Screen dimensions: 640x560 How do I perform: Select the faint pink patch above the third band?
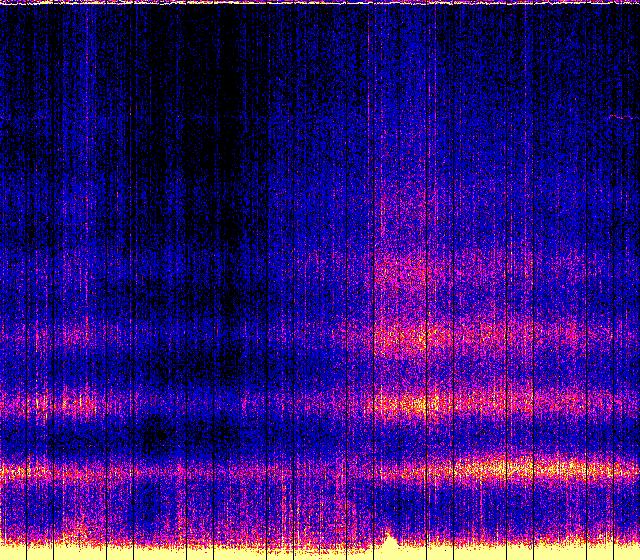[x=410, y=272]
